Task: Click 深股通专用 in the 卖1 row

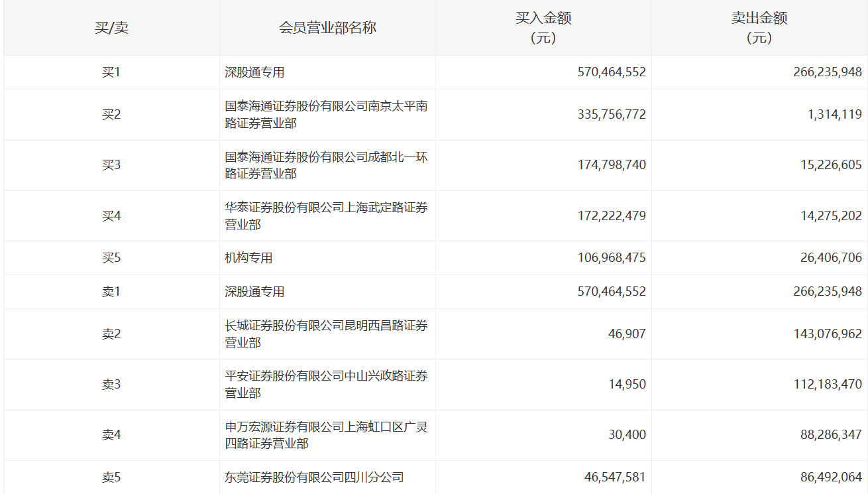Action: click(254, 292)
